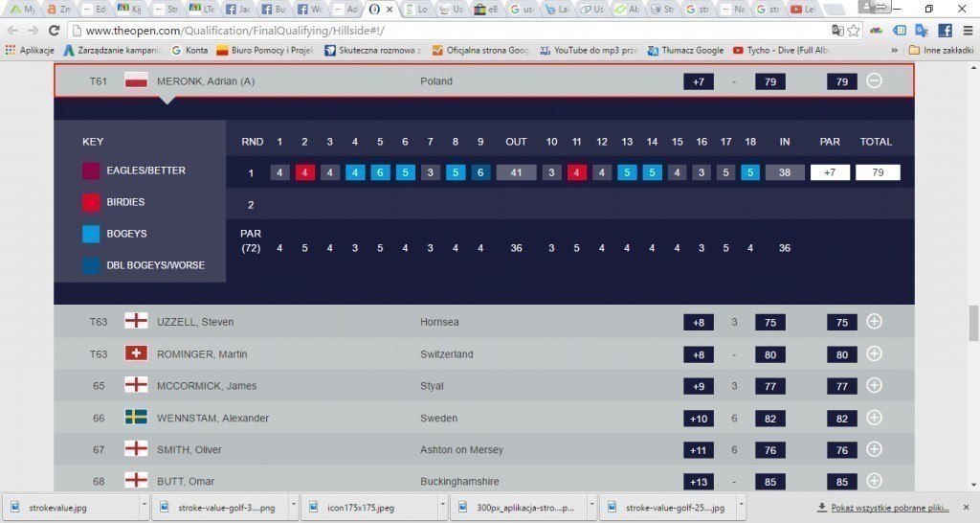Click Switzerland flag beside Rominger, Martin

(136, 353)
